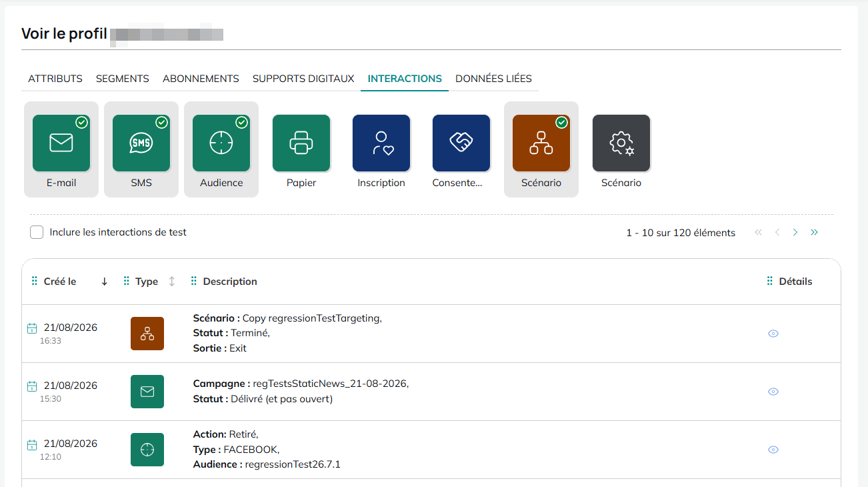Click the Copy regressionTestTargeting scenario name
The height and width of the screenshot is (487, 868).
[311, 318]
